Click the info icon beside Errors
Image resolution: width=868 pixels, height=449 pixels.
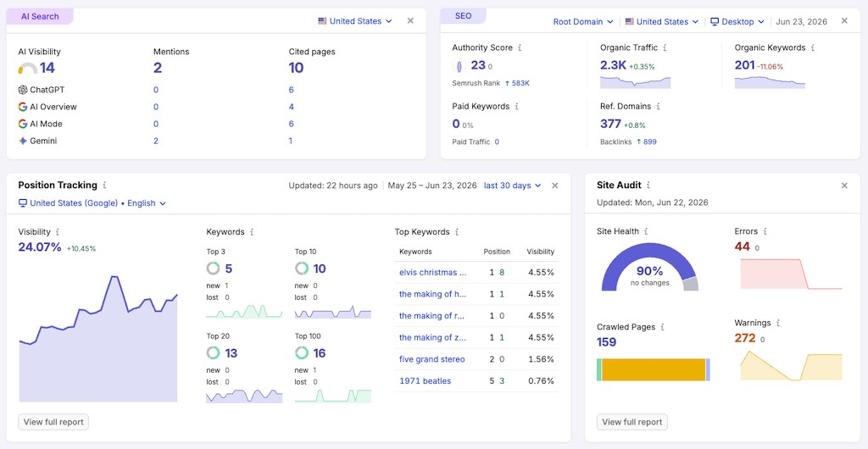point(765,231)
